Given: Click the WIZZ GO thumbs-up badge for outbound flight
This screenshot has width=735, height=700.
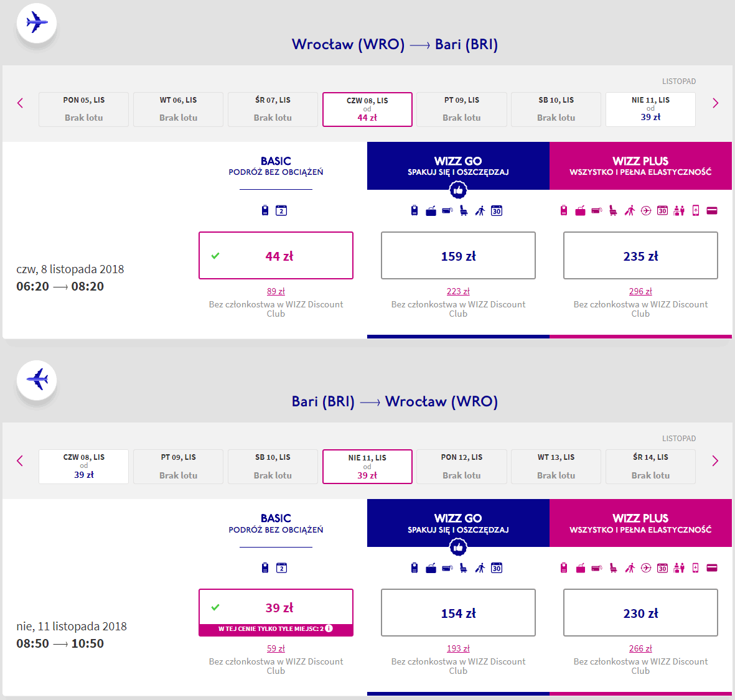Looking at the screenshot, I should pos(458,190).
